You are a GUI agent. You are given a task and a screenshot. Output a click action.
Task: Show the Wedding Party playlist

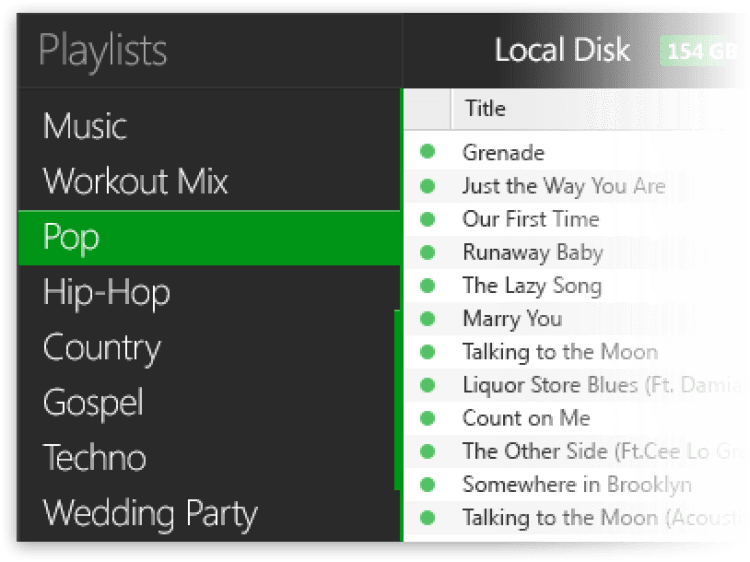[150, 514]
